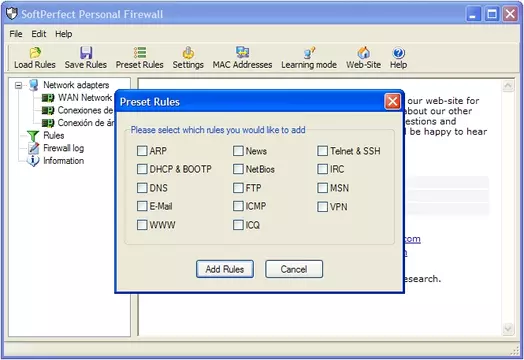Enable the E-Mail rule checkbox

(x=142, y=206)
